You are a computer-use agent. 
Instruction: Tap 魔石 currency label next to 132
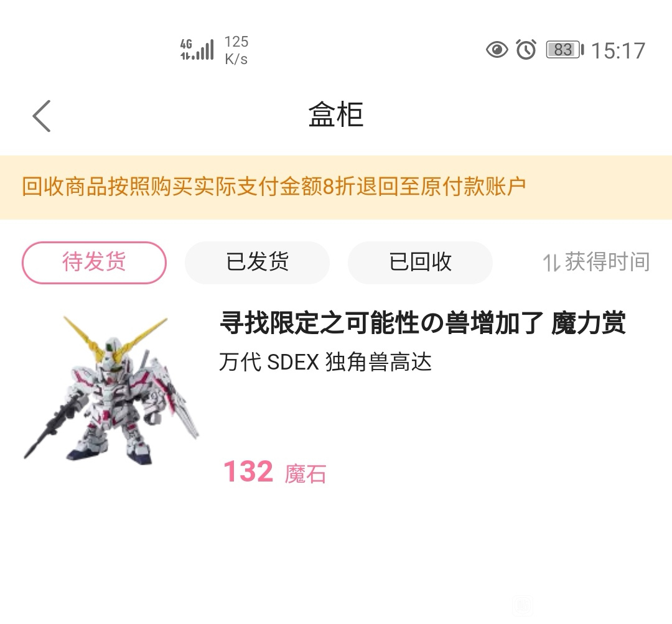(306, 474)
